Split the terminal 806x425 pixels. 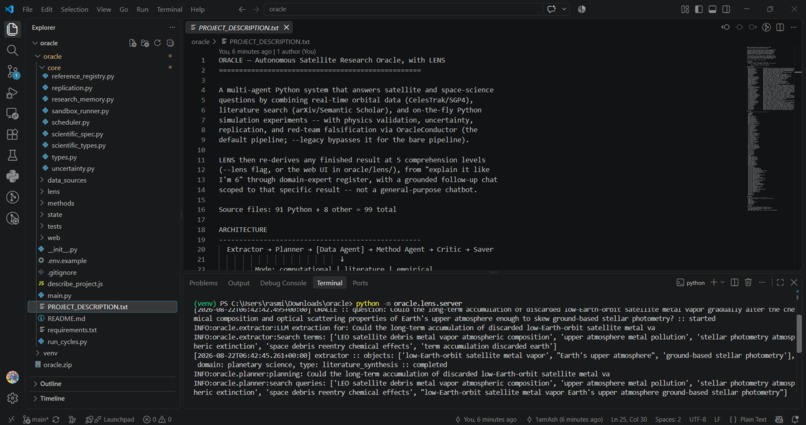pos(735,283)
